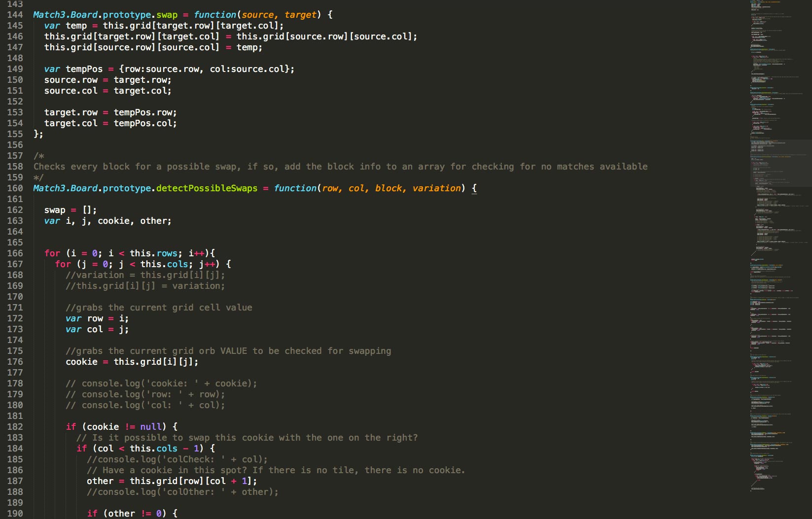The width and height of the screenshot is (812, 519).
Task: Click 'null' keyword in the cookie check
Action: coord(150,427)
